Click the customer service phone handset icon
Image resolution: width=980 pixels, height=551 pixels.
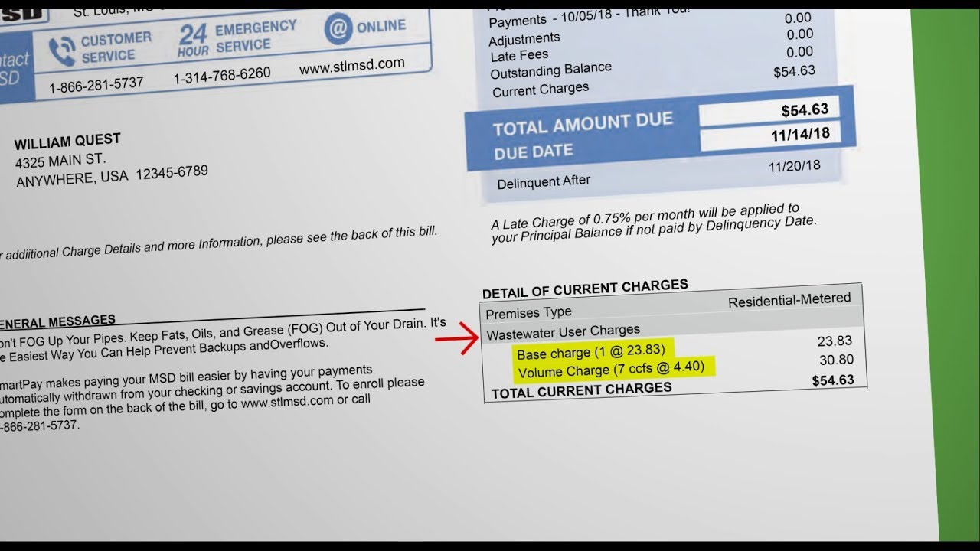coord(61,51)
